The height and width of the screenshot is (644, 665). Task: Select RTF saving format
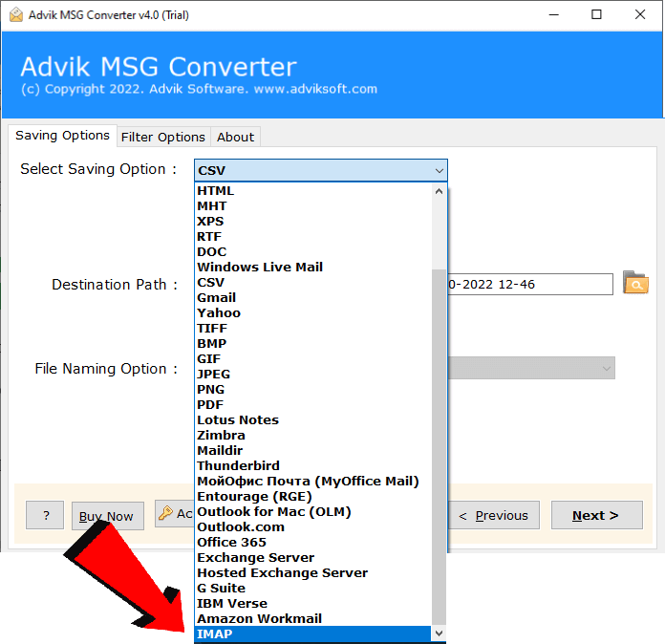click(x=313, y=236)
